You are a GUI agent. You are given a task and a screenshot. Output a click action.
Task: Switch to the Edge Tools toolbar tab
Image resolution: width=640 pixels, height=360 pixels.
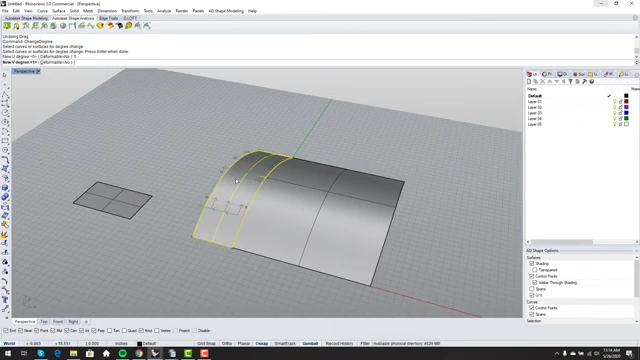click(x=109, y=18)
